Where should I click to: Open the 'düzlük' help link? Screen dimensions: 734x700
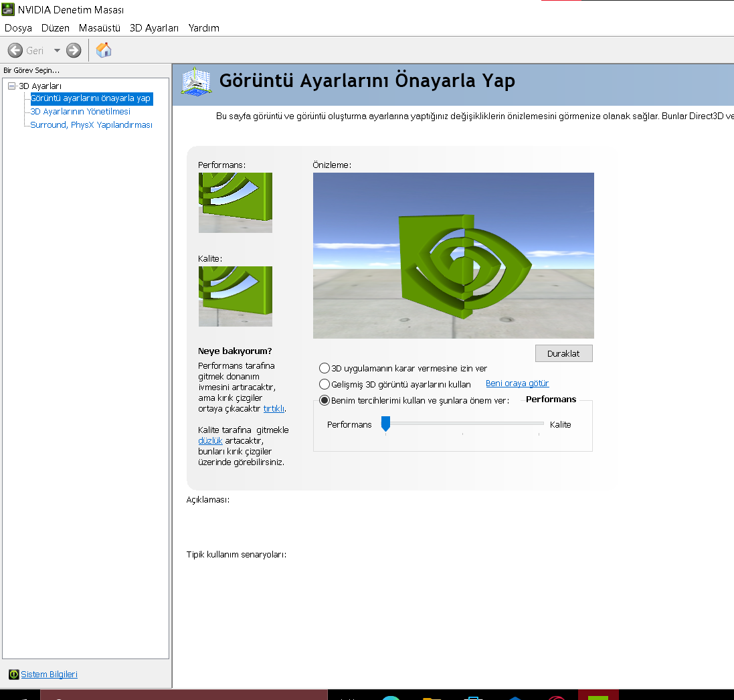coord(210,440)
